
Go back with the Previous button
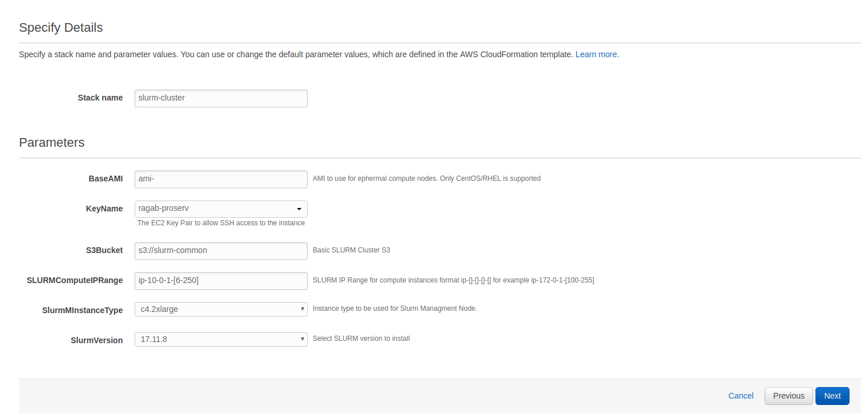point(788,396)
